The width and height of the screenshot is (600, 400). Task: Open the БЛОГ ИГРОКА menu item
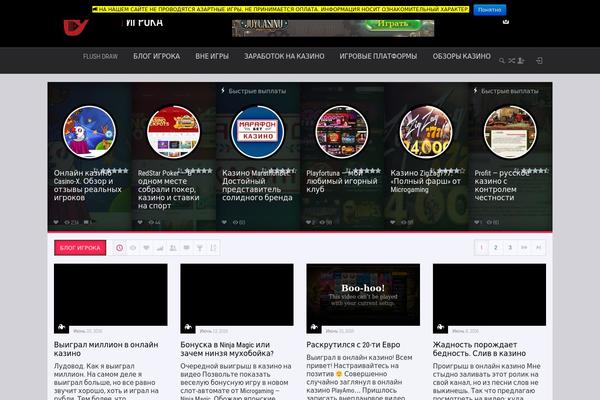point(157,56)
